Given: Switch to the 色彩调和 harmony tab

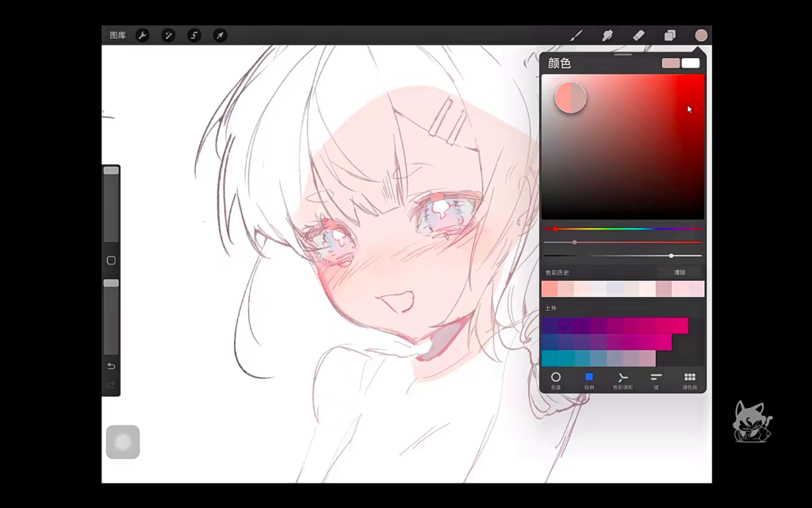Looking at the screenshot, I should pyautogui.click(x=622, y=380).
